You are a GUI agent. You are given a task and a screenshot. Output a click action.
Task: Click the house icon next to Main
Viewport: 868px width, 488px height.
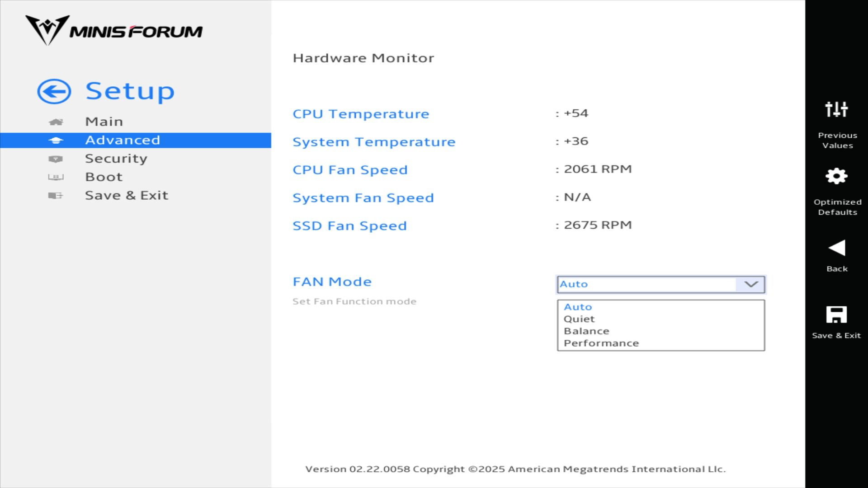pyautogui.click(x=56, y=122)
